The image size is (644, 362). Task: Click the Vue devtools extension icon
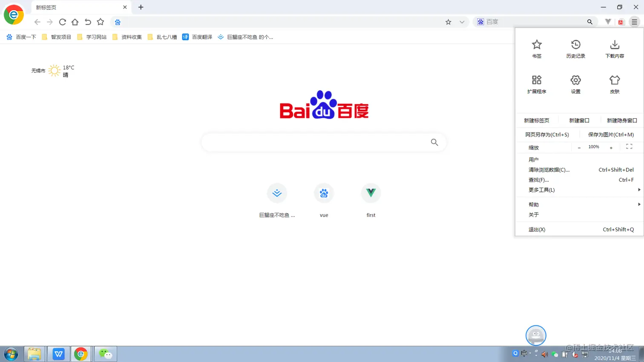608,22
